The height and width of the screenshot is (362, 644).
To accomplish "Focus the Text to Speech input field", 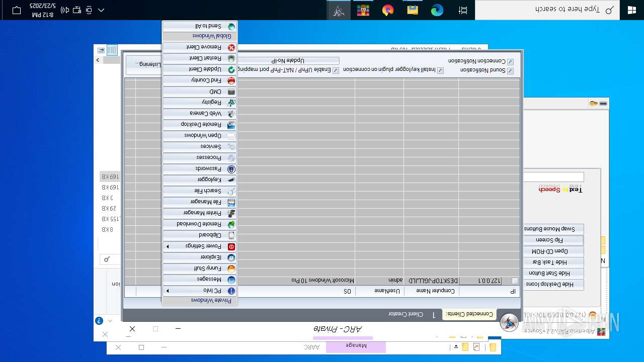I will point(553,177).
